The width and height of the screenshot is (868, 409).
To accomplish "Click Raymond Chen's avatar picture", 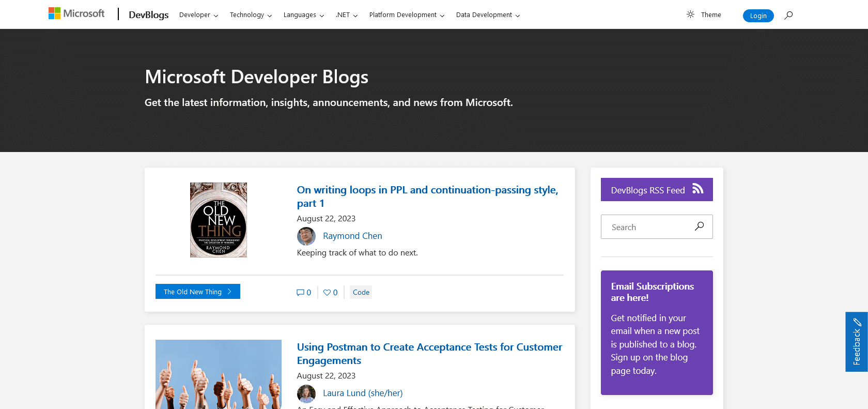I will pyautogui.click(x=306, y=236).
